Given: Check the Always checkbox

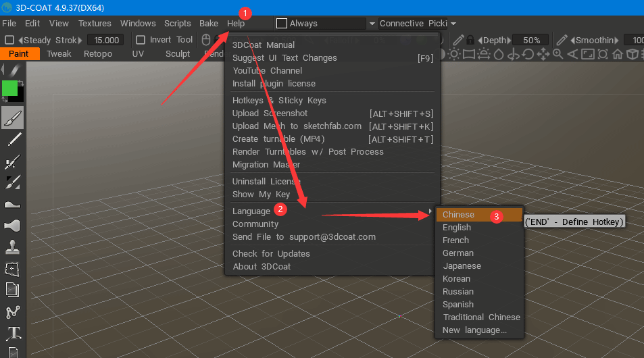Looking at the screenshot, I should tap(282, 24).
